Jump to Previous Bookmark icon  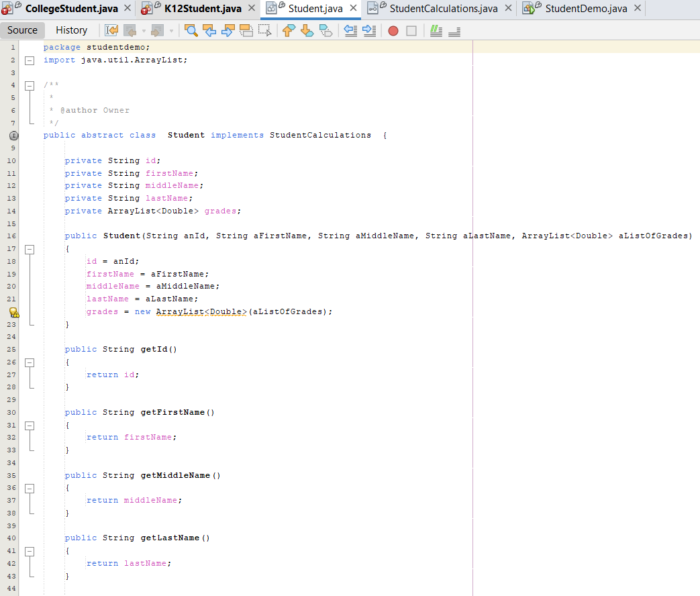(x=289, y=30)
